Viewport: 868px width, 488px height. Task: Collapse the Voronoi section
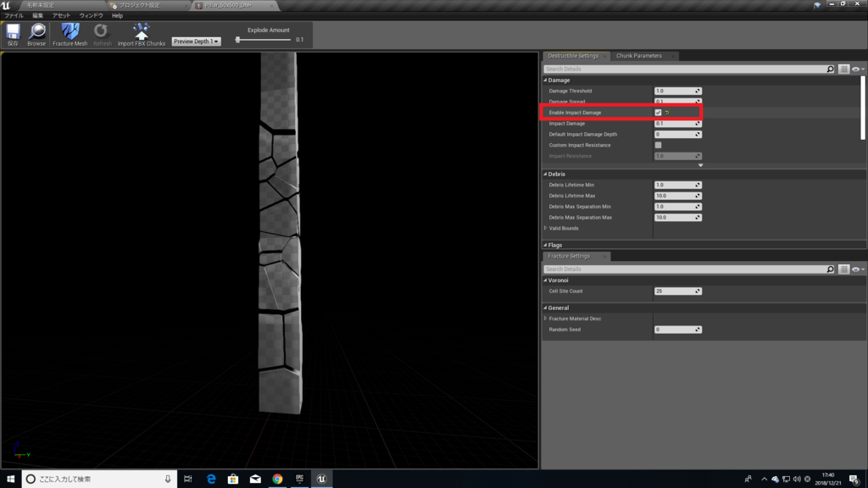545,280
